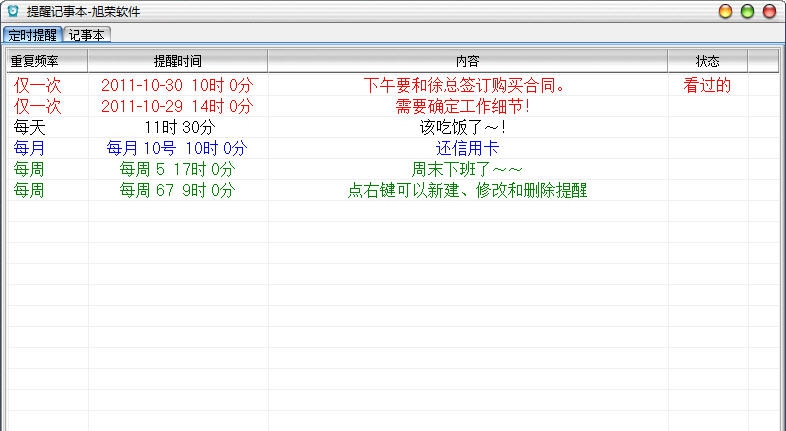Click time 2011-10-30 10时 0分
The width and height of the screenshot is (786, 431).
177,85
